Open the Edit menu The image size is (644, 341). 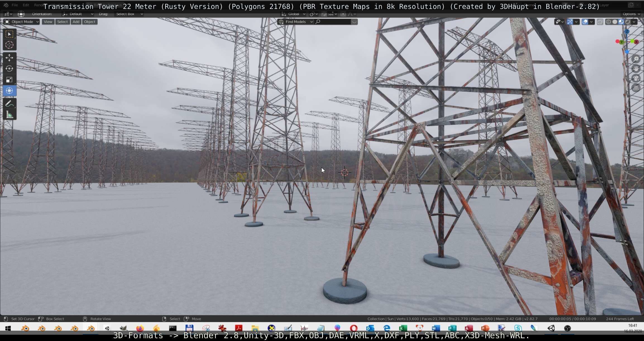[26, 5]
